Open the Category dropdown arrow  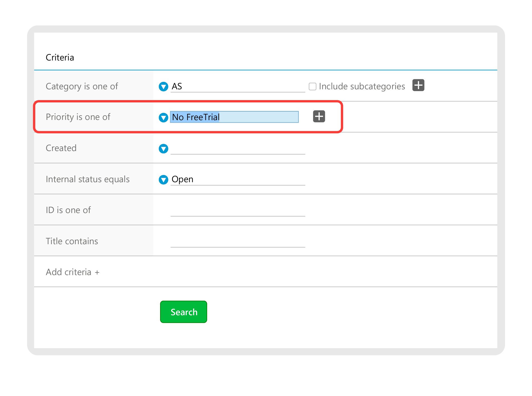click(x=163, y=86)
